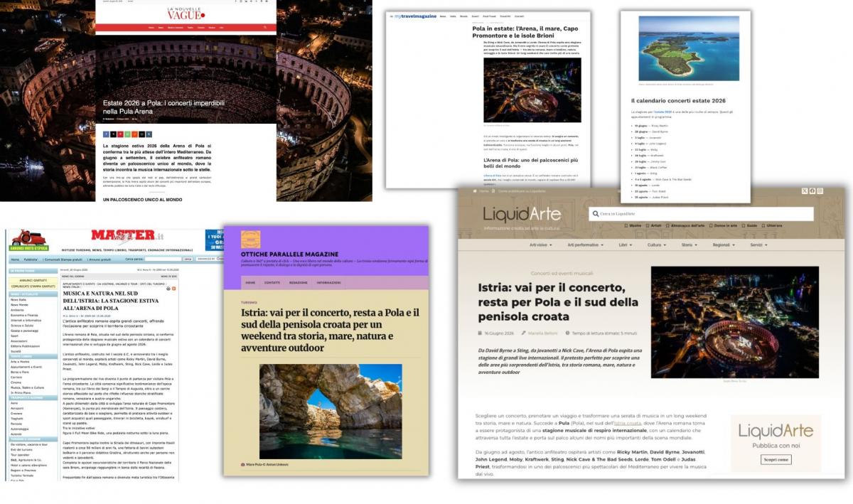Click the orange RSS icon on Master.it article
The width and height of the screenshot is (853, 504).
click(174, 289)
